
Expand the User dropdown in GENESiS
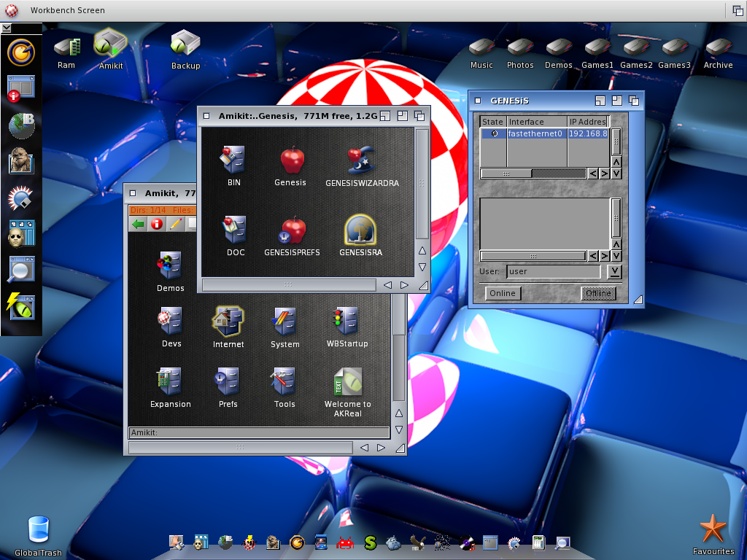614,271
